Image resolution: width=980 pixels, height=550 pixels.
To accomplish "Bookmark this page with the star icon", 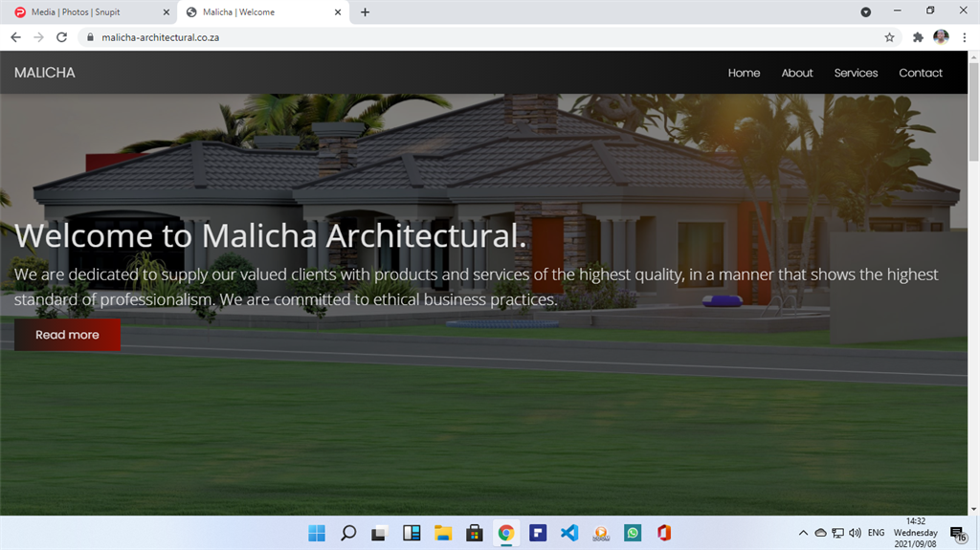I will pos(889,37).
